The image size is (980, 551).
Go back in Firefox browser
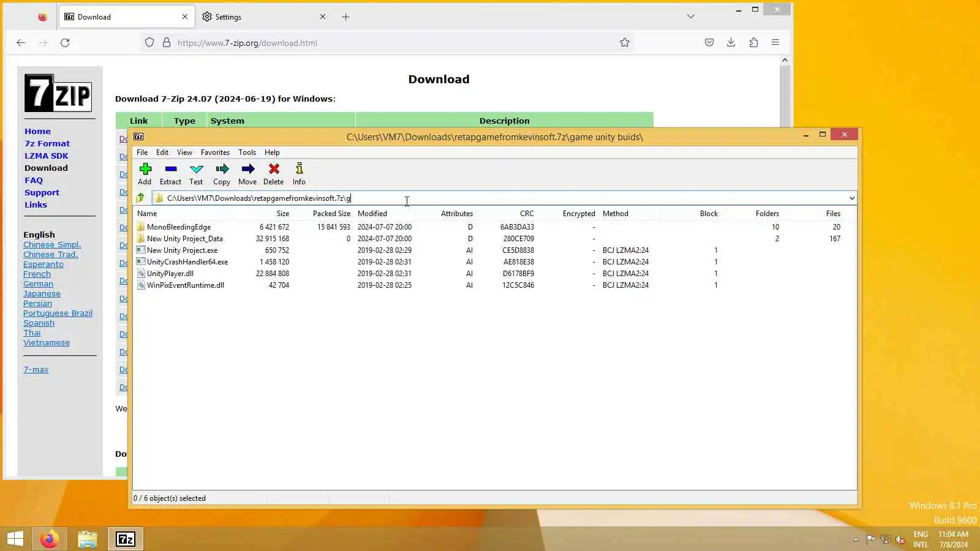pyautogui.click(x=21, y=43)
